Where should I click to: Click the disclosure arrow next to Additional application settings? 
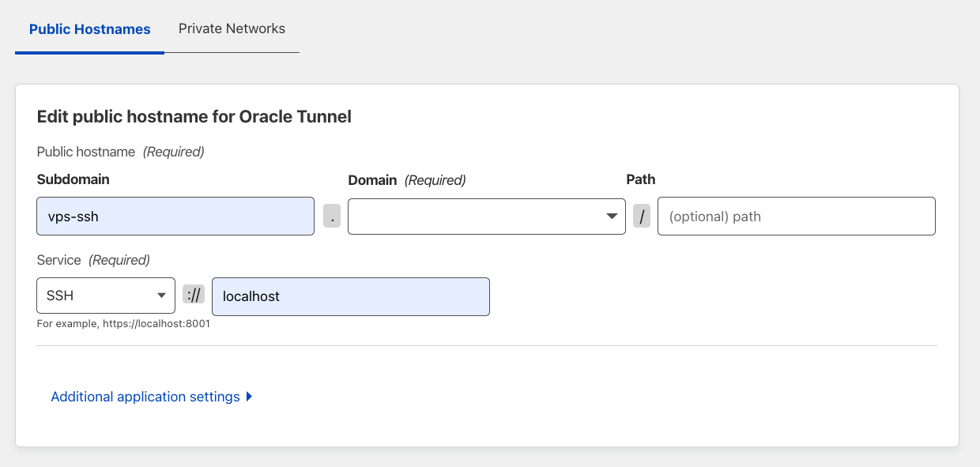tap(250, 397)
